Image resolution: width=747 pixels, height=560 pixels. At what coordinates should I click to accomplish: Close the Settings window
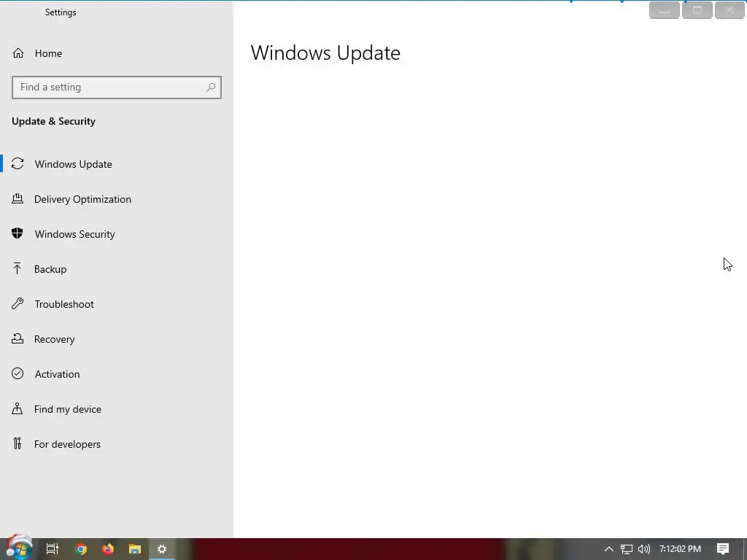(729, 10)
